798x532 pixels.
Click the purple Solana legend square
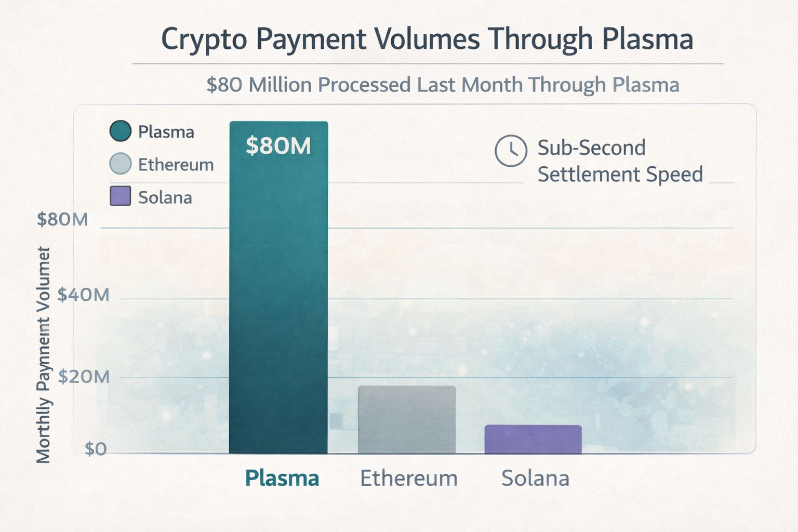coord(120,196)
